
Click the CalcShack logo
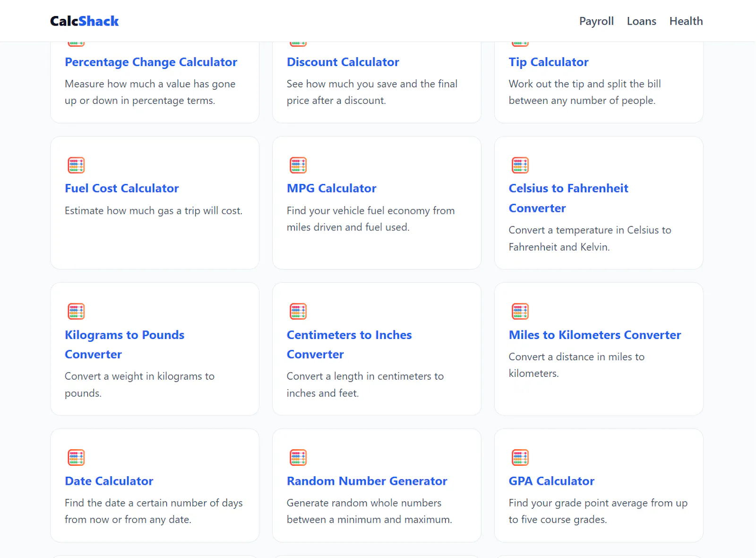(85, 21)
